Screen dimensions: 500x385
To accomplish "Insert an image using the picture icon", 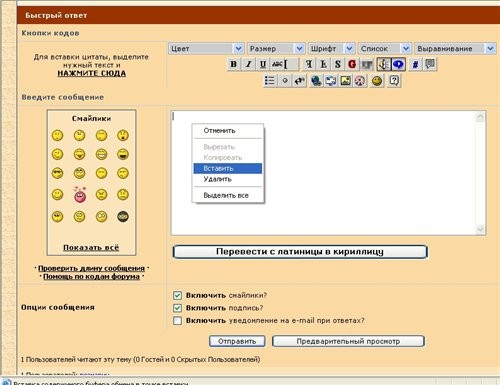I will coord(345,81).
